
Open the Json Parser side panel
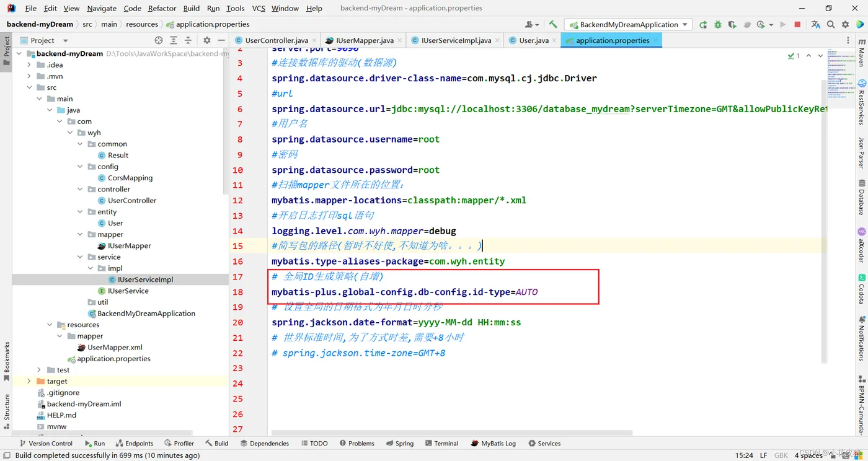click(862, 152)
